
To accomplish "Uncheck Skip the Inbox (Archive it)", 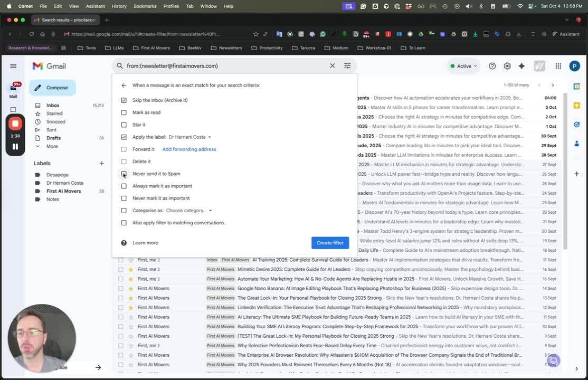I will click(x=124, y=100).
